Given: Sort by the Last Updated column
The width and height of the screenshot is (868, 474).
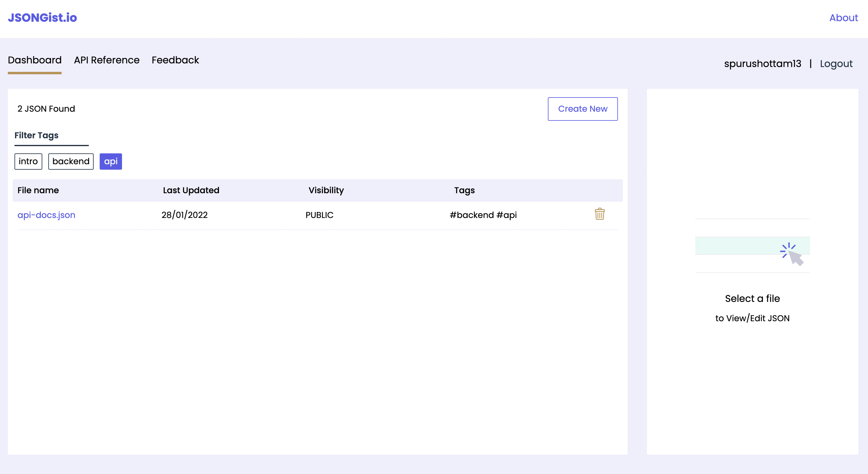Looking at the screenshot, I should tap(191, 190).
